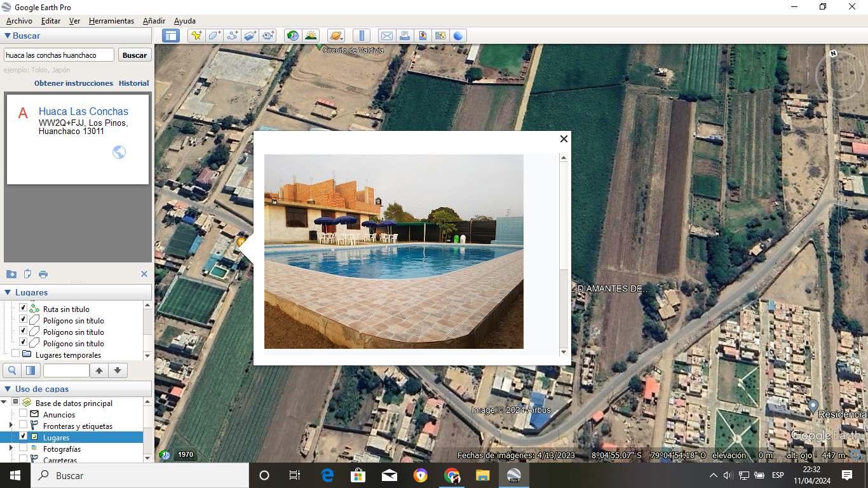Move selected place down with arrow button

tap(117, 370)
